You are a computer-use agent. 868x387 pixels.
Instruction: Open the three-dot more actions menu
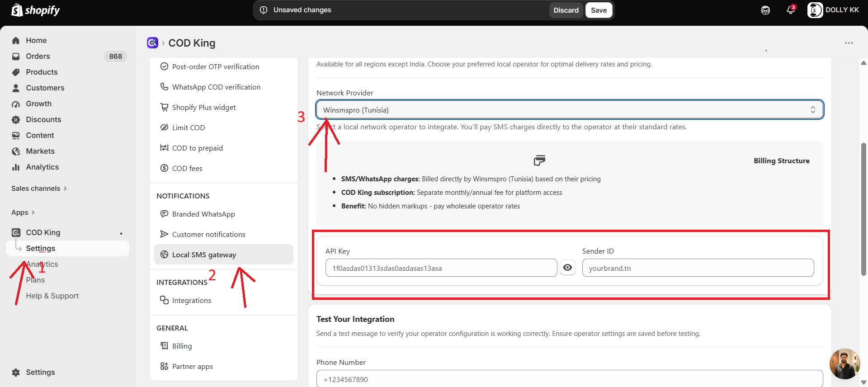pyautogui.click(x=849, y=43)
